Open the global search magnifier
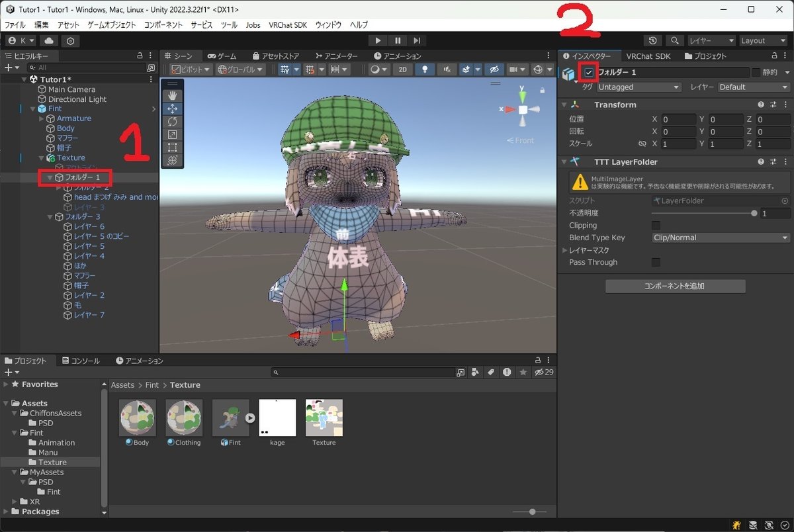The width and height of the screenshot is (794, 532). [675, 41]
